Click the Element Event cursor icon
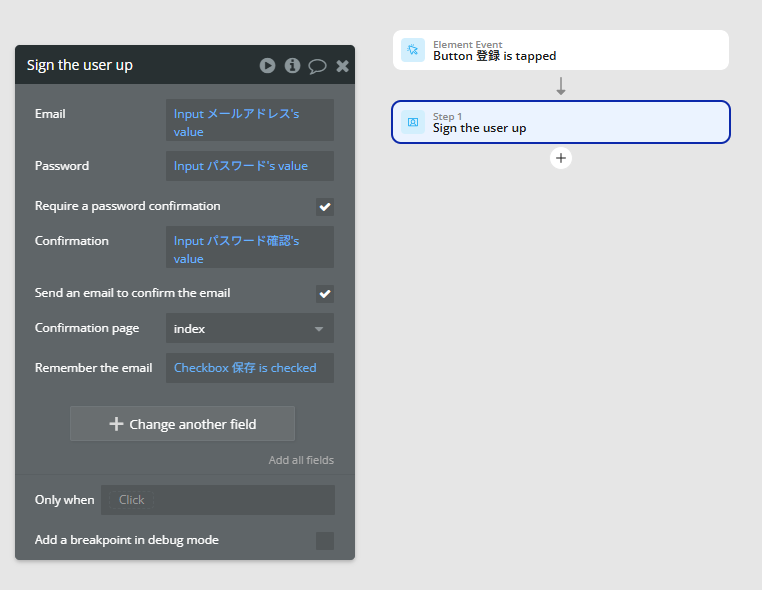Viewport: 762px width, 590px height. [x=413, y=50]
